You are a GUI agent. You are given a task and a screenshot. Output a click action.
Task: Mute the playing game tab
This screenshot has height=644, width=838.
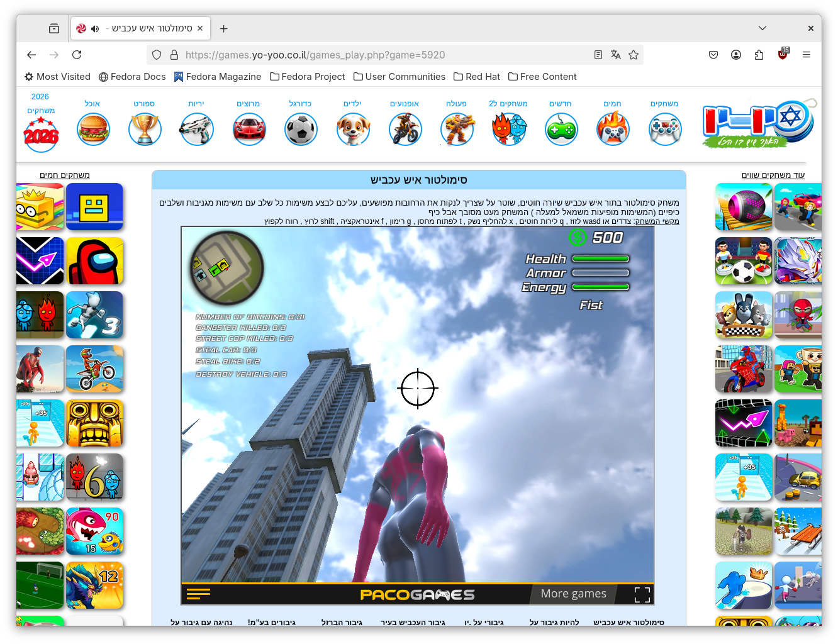coord(95,29)
